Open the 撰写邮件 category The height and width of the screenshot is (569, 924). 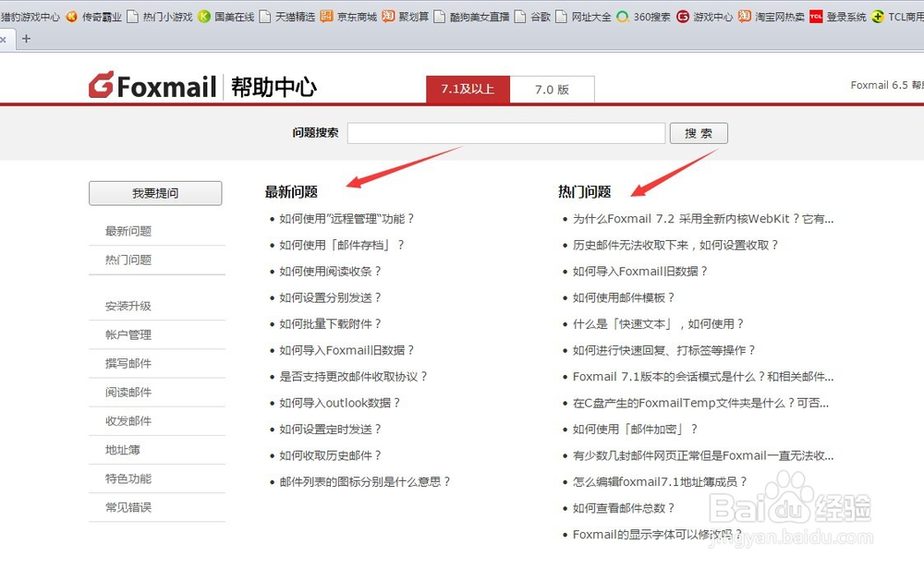point(128,363)
